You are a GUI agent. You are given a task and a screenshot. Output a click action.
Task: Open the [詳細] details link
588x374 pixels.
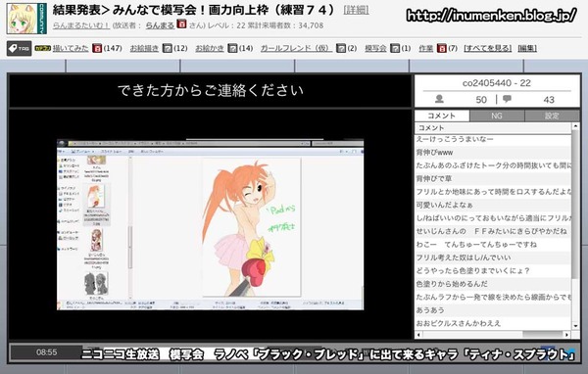point(356,11)
